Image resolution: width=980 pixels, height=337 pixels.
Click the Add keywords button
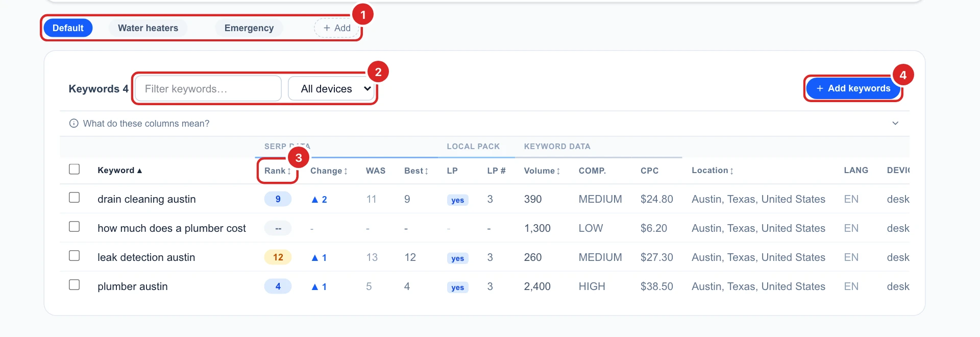pos(853,88)
